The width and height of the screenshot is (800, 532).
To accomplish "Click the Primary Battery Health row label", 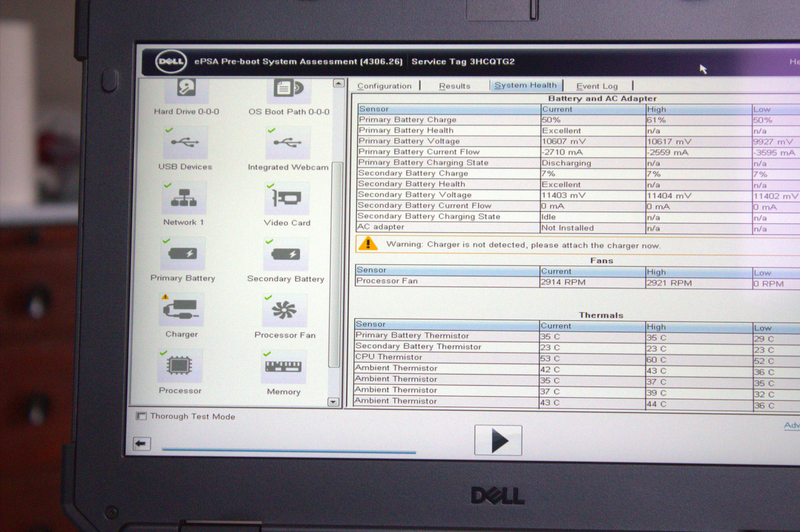I will tap(406, 130).
